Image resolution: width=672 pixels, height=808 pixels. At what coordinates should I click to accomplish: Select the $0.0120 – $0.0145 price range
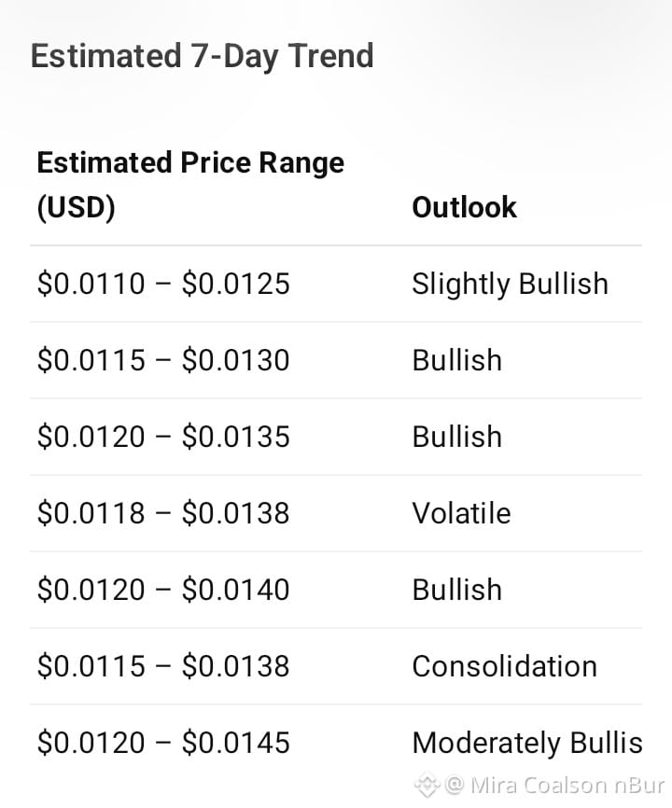[x=164, y=743]
